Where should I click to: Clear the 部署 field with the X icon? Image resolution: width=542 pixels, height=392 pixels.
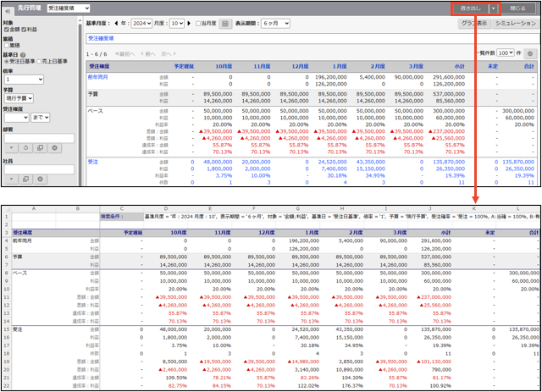[54, 148]
